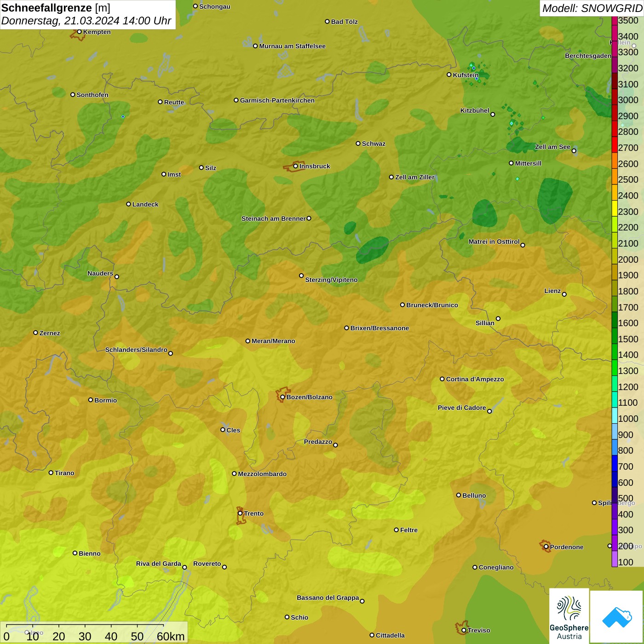Screen dimensions: 644x644
Task: Click the Bormio location dot
Action: point(91,400)
